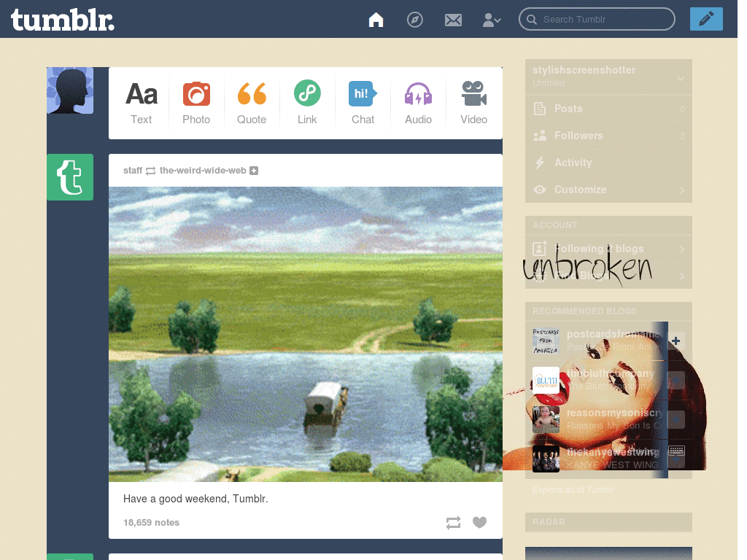View the 18,659 notes
Viewport: 747px width, 560px height.
click(151, 522)
